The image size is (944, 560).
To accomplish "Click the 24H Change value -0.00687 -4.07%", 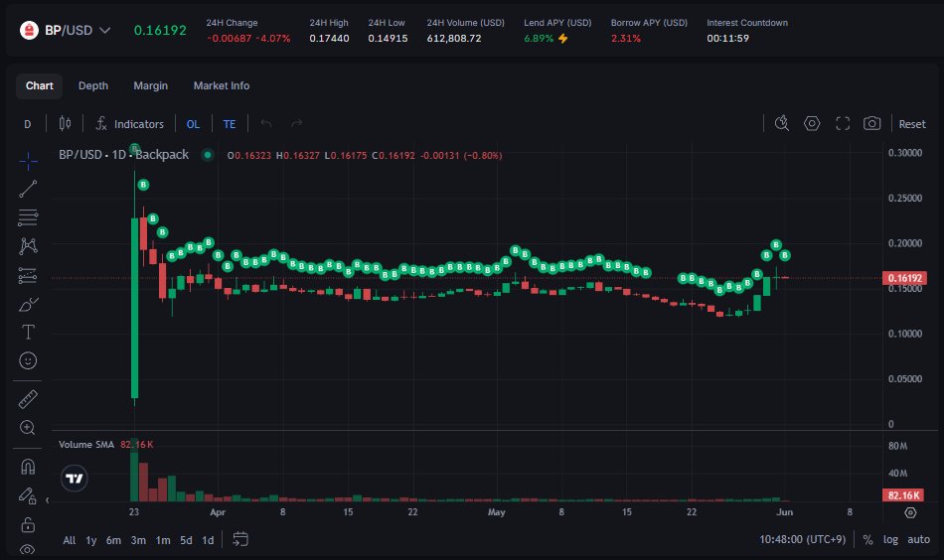I will 248,39.
